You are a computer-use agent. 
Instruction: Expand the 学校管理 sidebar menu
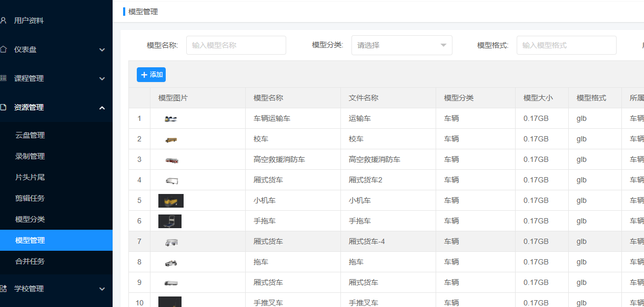click(102, 289)
